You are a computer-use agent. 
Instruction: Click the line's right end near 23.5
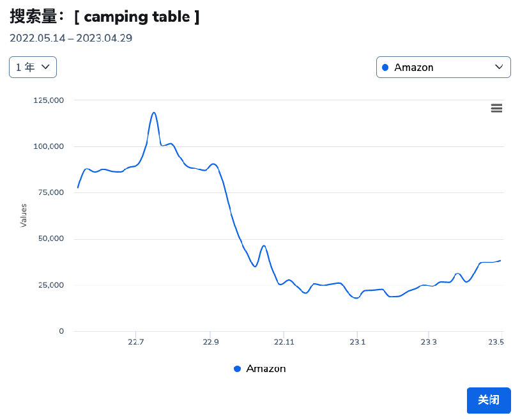pyautogui.click(x=500, y=261)
